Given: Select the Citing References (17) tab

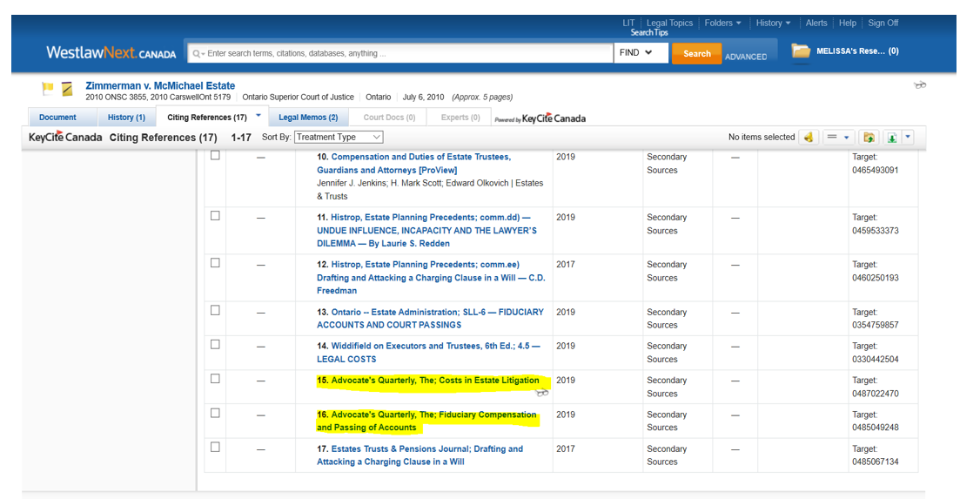Looking at the screenshot, I should [207, 118].
